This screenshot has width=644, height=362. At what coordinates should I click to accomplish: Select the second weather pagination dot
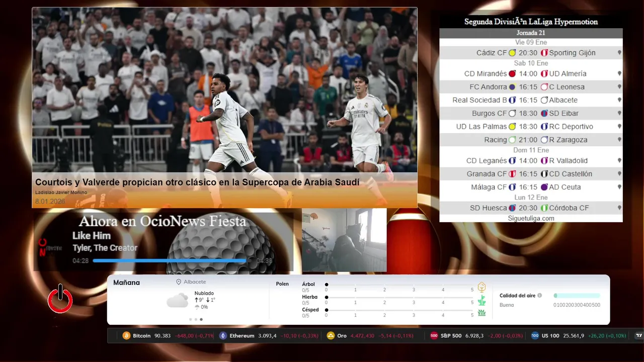196,319
